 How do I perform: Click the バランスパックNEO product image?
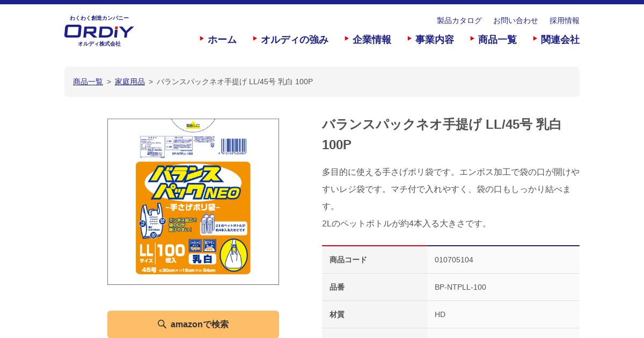coord(193,202)
